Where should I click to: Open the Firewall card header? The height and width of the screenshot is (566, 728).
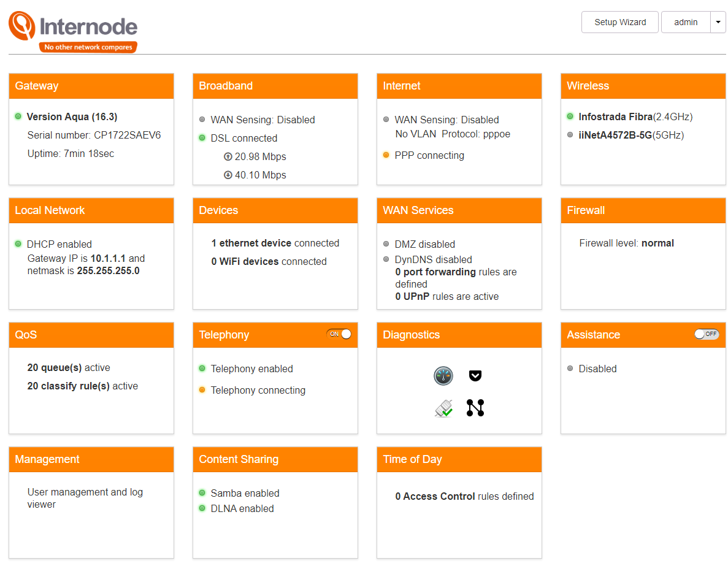pos(643,210)
